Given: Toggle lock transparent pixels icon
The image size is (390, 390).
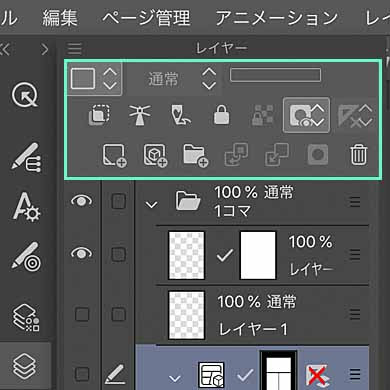Looking at the screenshot, I should coord(263,115).
